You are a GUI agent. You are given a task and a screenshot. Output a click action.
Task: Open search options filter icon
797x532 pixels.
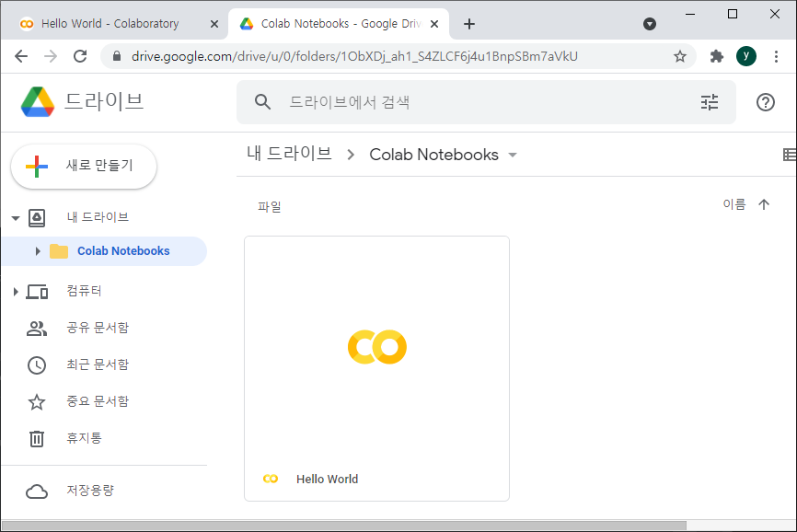709,102
